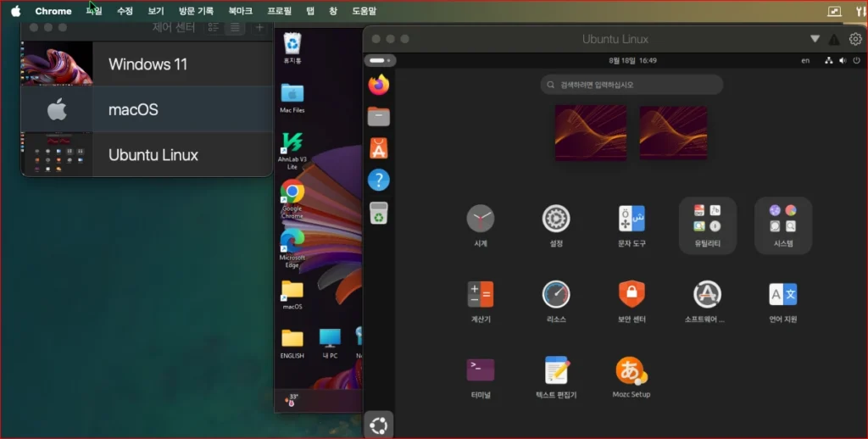Open the Help icon in Ubuntu dock
Image resolution: width=868 pixels, height=439 pixels.
coord(379,180)
